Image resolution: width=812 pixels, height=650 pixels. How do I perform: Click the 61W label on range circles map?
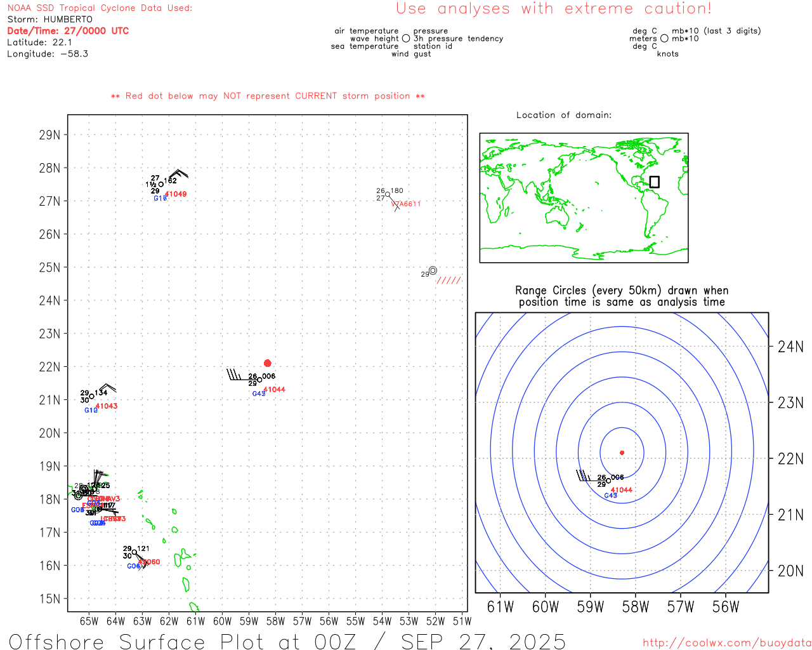point(501,607)
